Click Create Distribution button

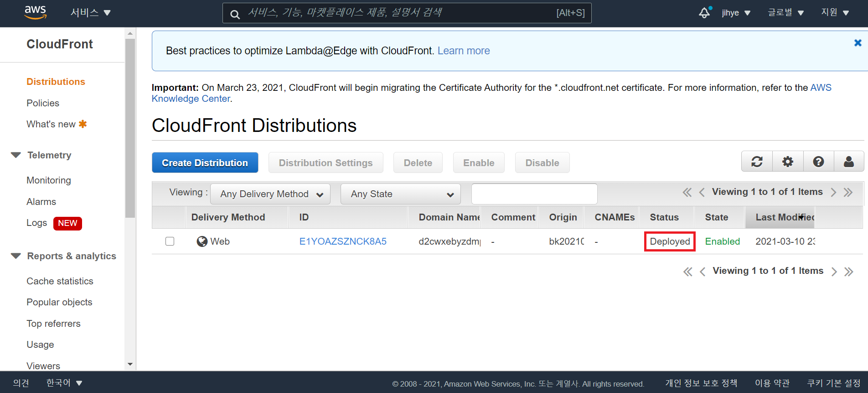pyautogui.click(x=205, y=162)
